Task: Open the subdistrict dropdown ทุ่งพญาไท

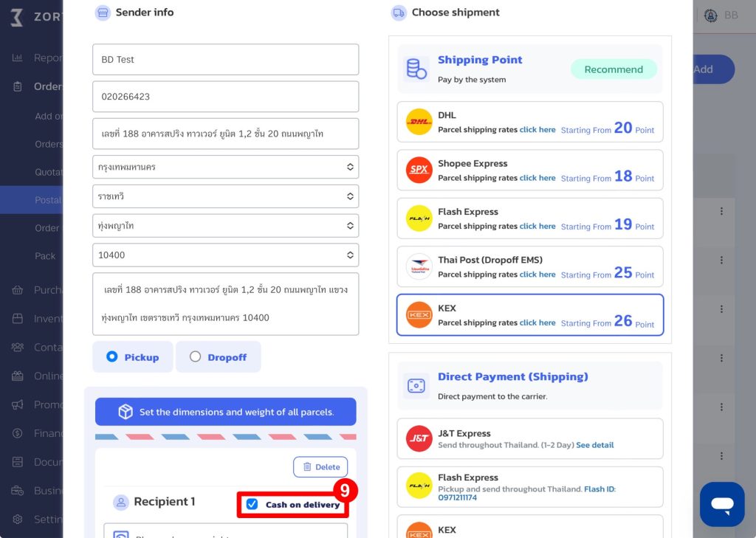Action: 226,226
